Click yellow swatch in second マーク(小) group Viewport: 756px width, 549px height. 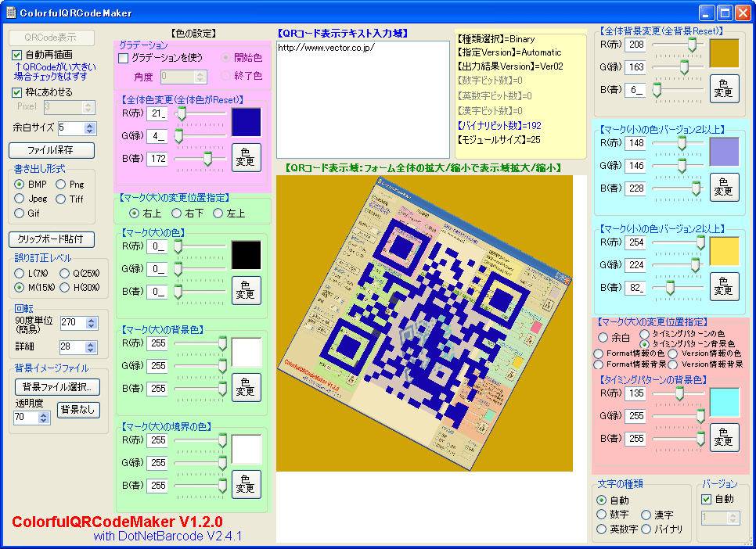[725, 251]
